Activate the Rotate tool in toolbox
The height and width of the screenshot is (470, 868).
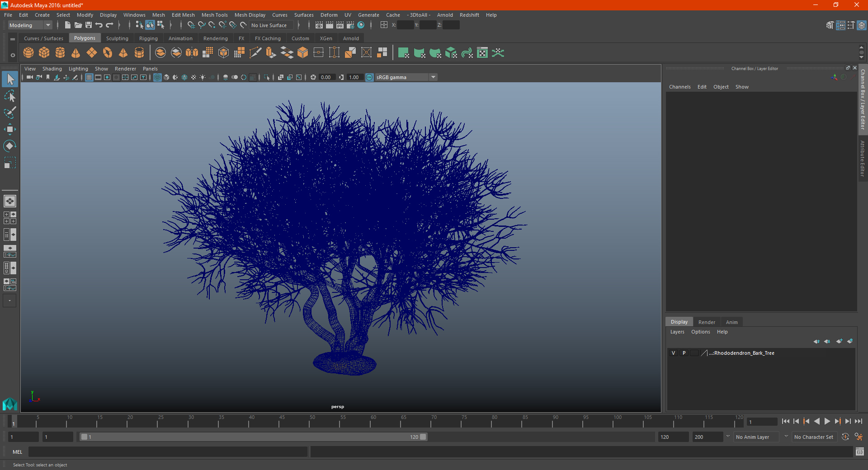(9, 146)
